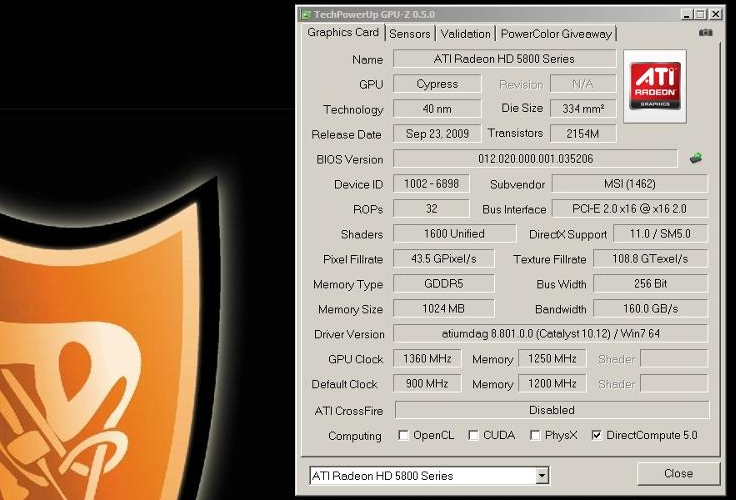Open the Sensors tab
Screen dimensions: 736x500
click(410, 34)
